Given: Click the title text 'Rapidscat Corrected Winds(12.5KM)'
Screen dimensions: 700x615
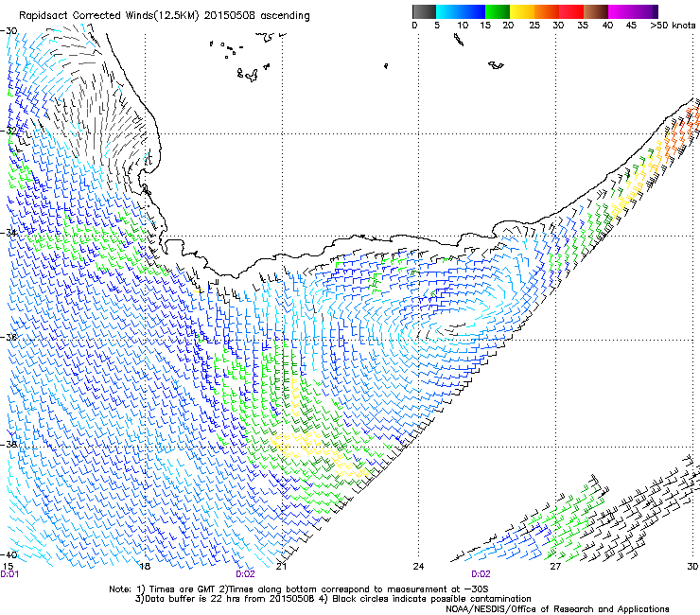Looking at the screenshot, I should (109, 16).
